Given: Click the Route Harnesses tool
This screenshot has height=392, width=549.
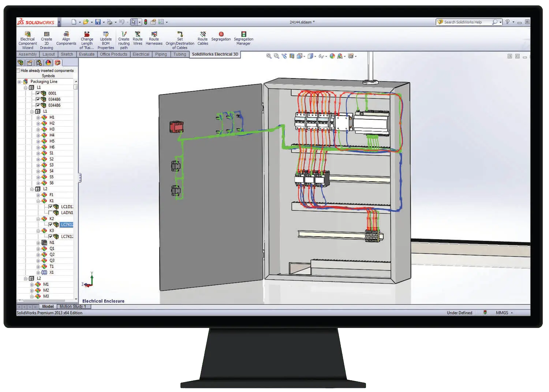Looking at the screenshot, I should [154, 38].
